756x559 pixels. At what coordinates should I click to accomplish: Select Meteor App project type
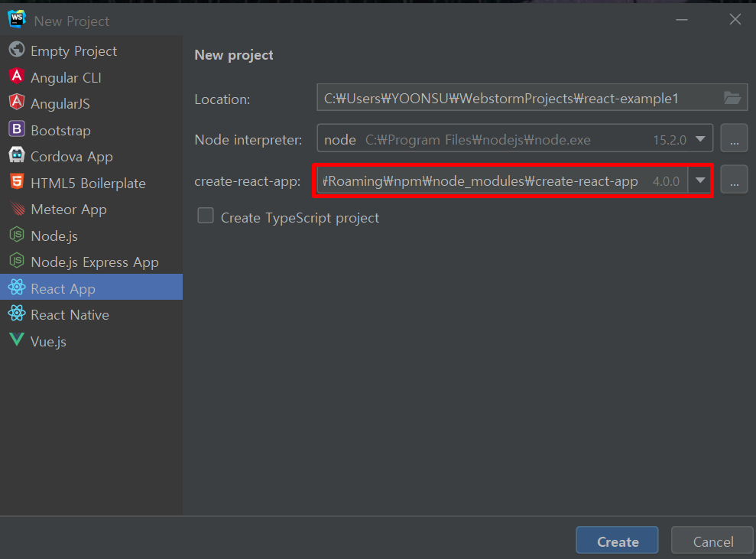pos(91,210)
